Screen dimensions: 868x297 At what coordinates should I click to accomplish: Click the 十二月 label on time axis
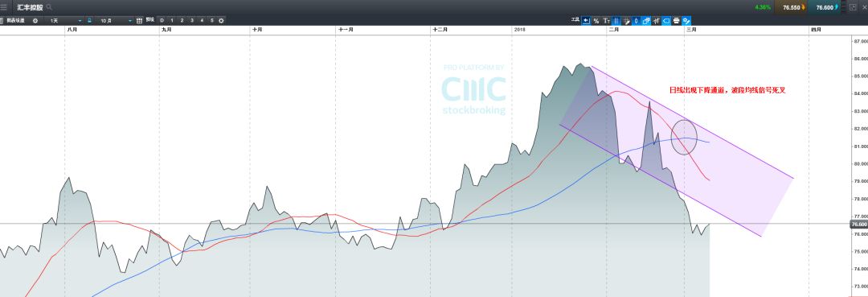pos(440,29)
